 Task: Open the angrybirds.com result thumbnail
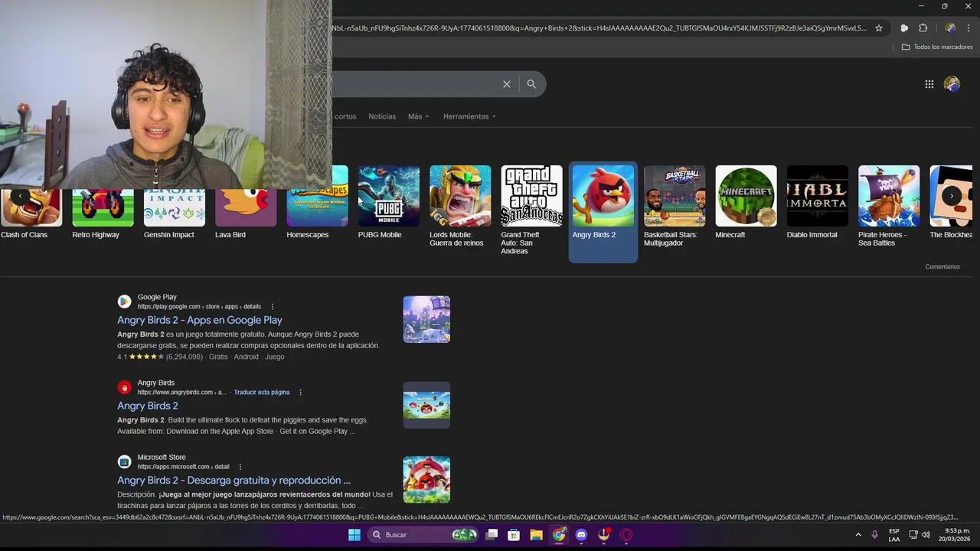[x=426, y=405]
